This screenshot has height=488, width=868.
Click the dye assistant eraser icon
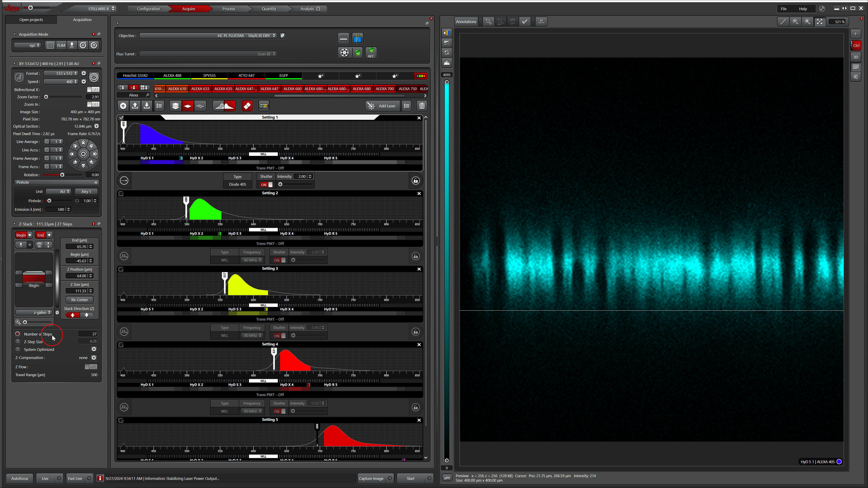point(247,106)
